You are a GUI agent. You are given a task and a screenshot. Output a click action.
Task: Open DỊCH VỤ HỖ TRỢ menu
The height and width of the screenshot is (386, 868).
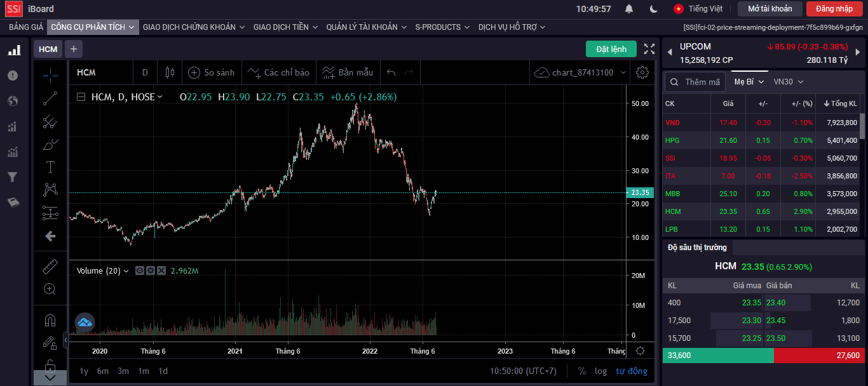coord(512,27)
